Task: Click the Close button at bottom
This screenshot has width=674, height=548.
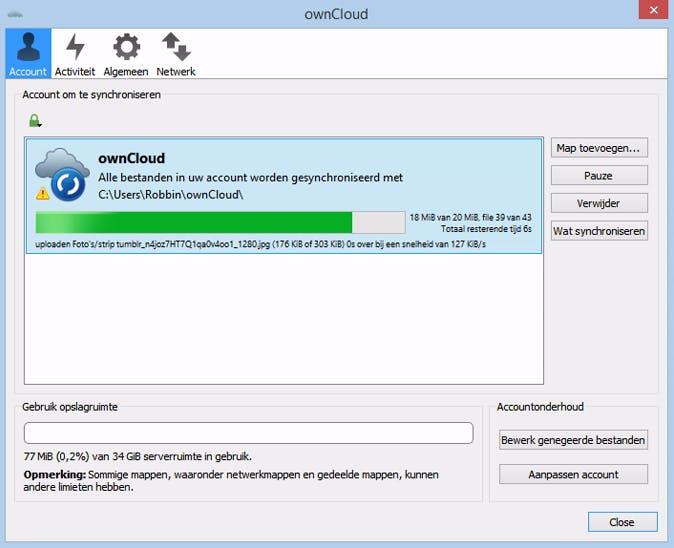Action: (622, 522)
